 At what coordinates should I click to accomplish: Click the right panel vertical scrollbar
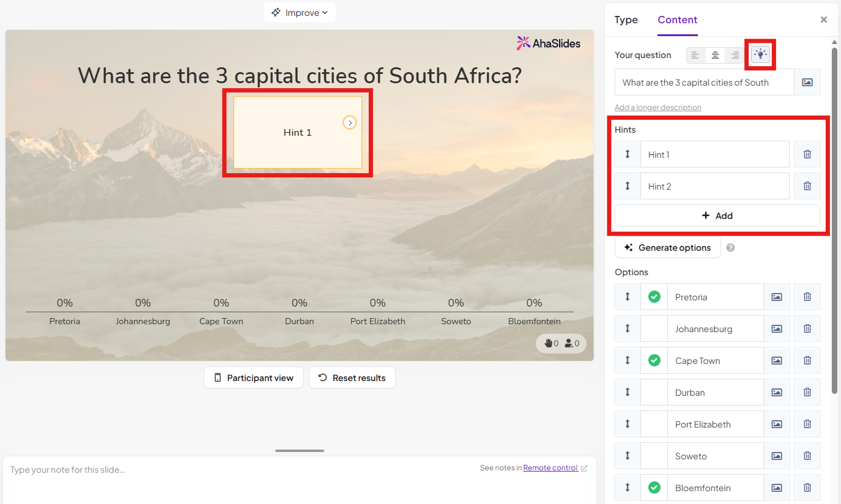834,220
